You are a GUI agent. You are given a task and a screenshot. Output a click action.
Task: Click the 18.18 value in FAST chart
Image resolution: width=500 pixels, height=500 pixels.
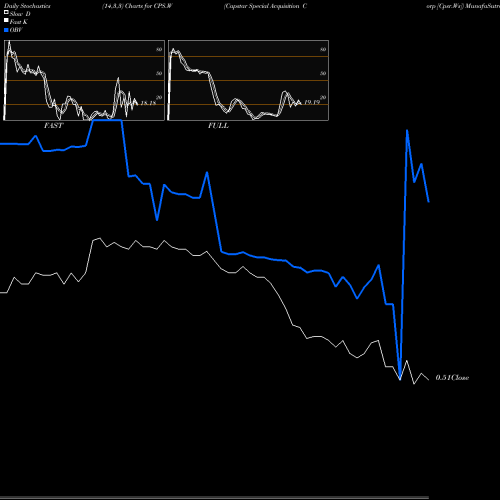(148, 103)
